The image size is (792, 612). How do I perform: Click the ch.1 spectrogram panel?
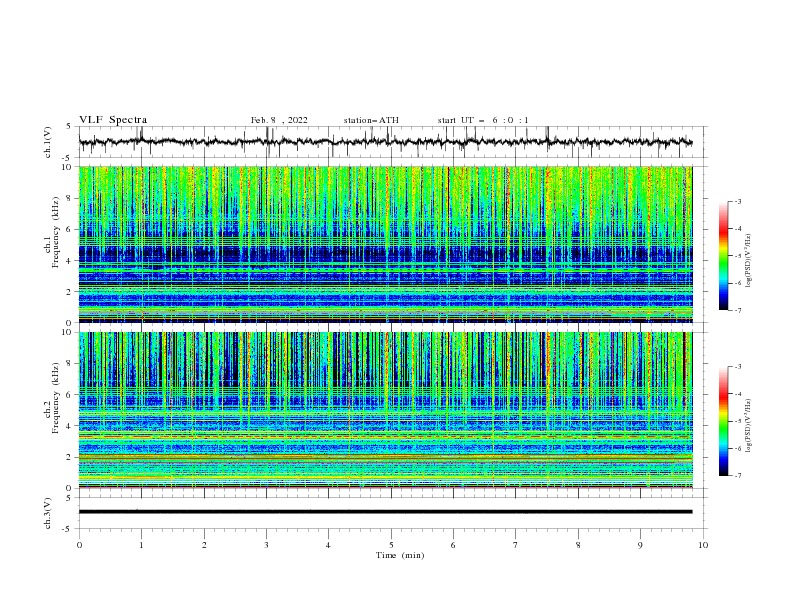[x=386, y=244]
